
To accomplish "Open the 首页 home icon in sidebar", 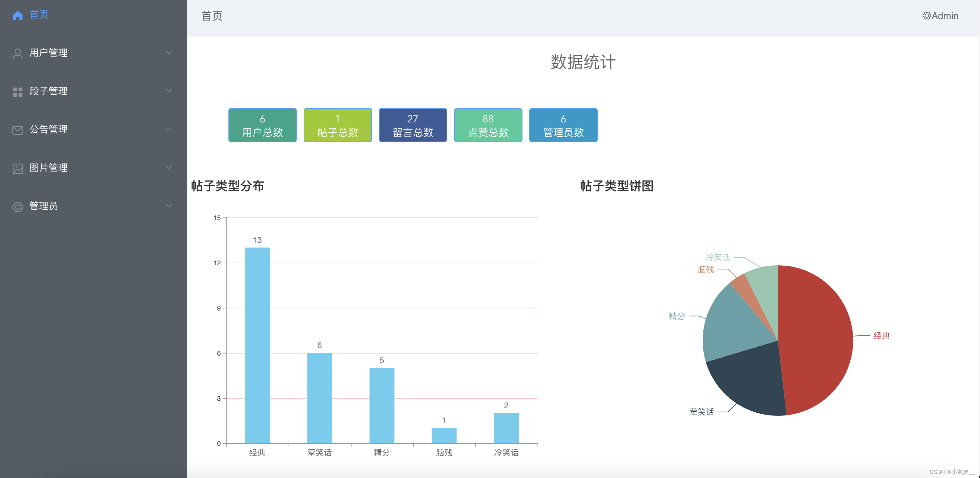I will (x=17, y=15).
